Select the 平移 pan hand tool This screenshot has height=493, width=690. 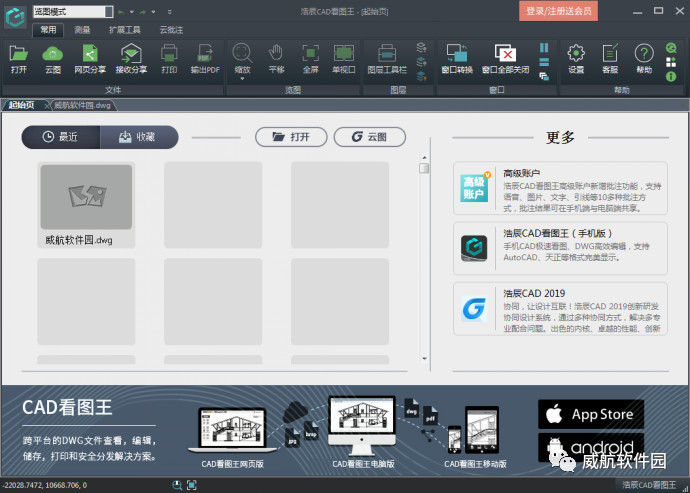(x=276, y=58)
